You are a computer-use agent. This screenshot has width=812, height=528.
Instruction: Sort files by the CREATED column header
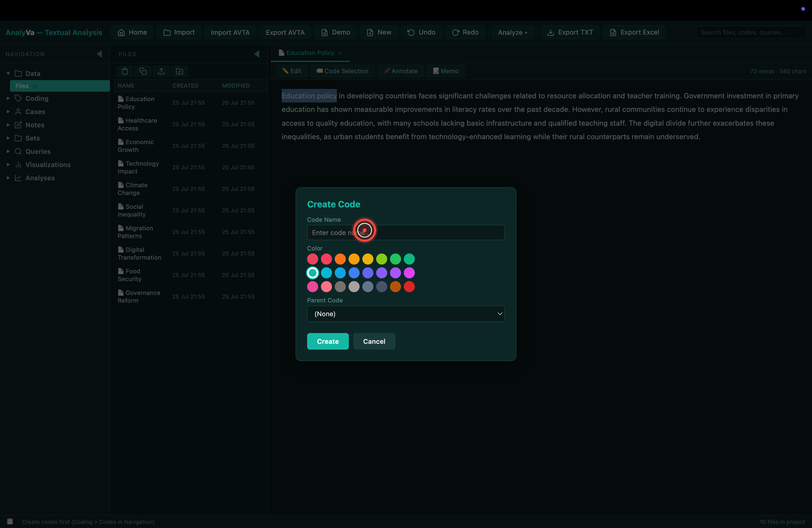coord(185,86)
